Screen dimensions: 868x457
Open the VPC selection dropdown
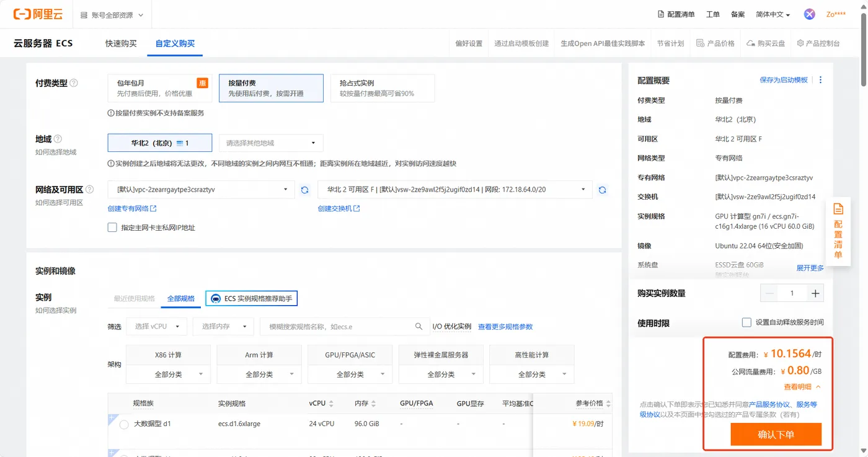click(201, 190)
